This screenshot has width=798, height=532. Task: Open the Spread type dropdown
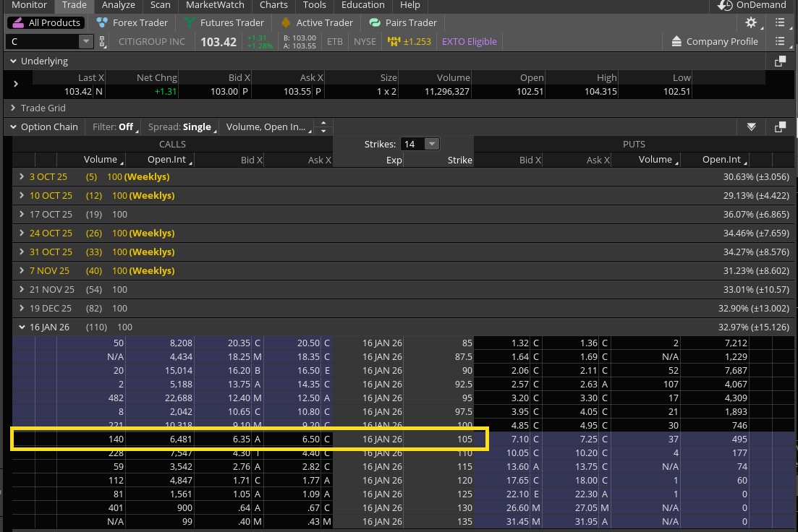pos(179,126)
